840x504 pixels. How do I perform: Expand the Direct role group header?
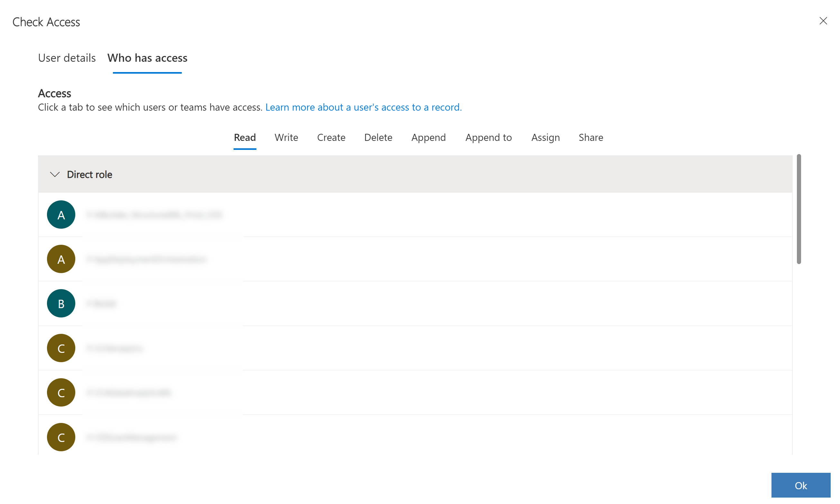(x=55, y=174)
